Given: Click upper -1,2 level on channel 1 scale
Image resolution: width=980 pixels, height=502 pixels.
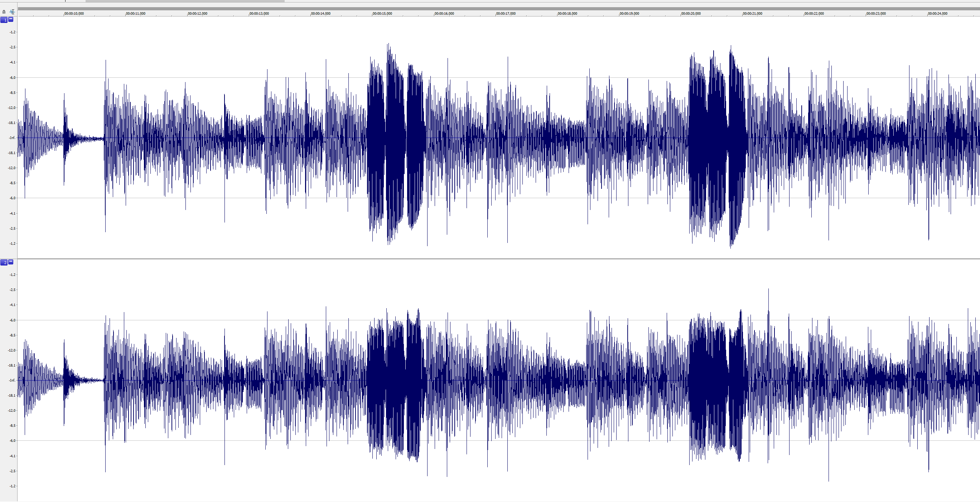Looking at the screenshot, I should click(x=13, y=32).
